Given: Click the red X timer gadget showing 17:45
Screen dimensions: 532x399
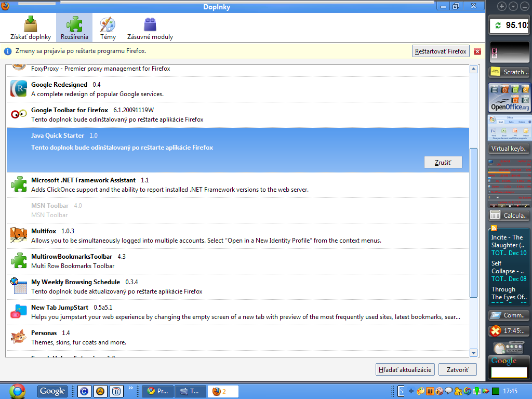Looking at the screenshot, I should click(x=509, y=330).
